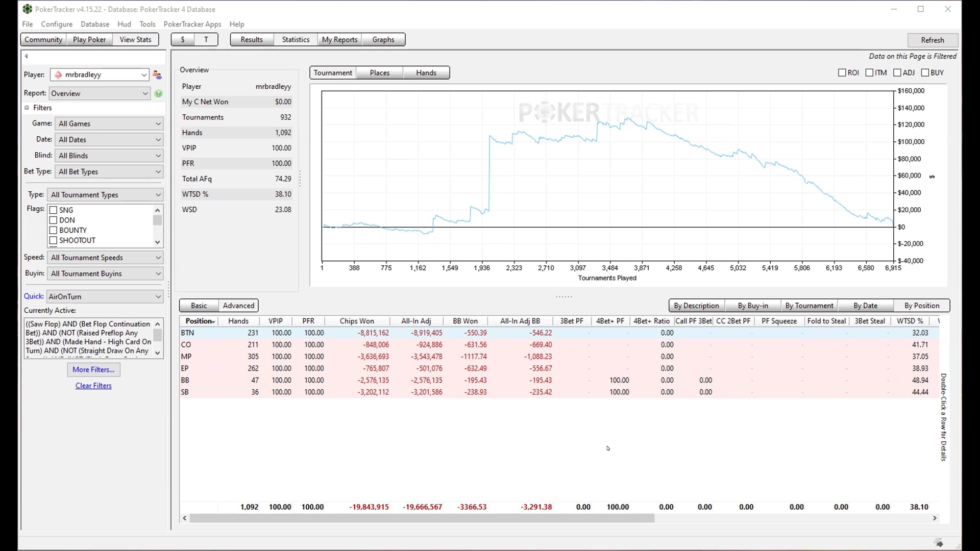Group report By Position

click(922, 306)
